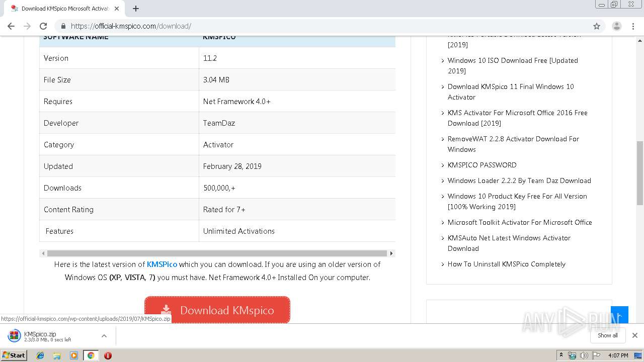Viewport: 644px width, 362px height.
Task: Go forward in browser history
Action: pyautogui.click(x=27, y=26)
